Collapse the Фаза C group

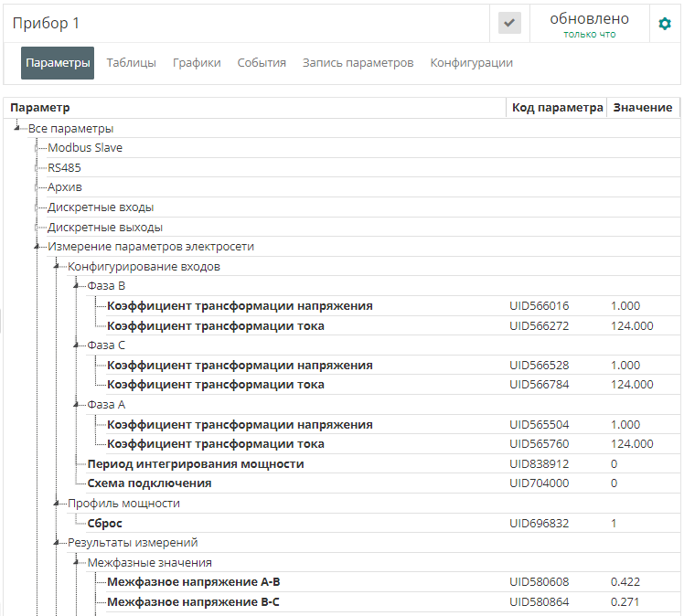78,345
